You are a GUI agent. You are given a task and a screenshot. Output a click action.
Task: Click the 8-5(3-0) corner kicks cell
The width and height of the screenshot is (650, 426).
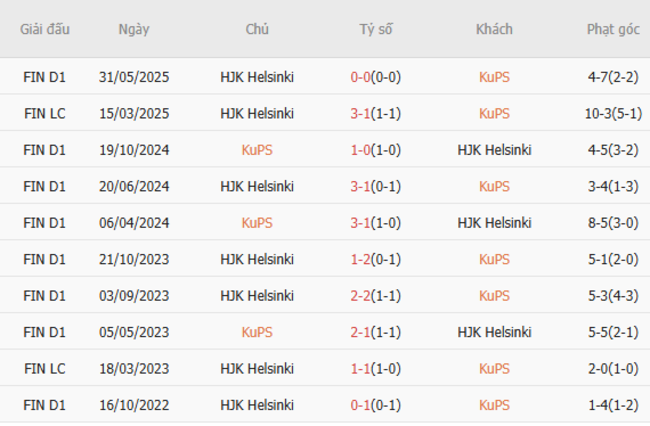click(x=613, y=223)
